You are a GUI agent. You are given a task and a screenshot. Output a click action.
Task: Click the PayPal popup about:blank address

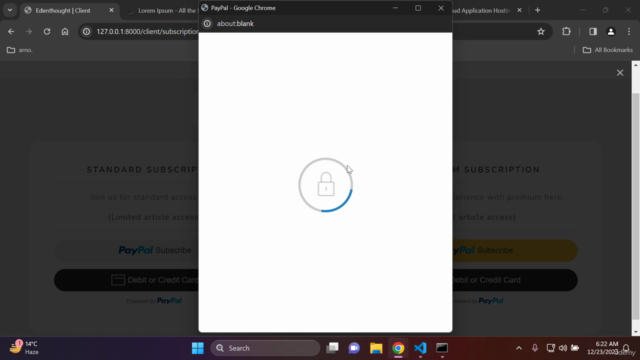point(235,24)
